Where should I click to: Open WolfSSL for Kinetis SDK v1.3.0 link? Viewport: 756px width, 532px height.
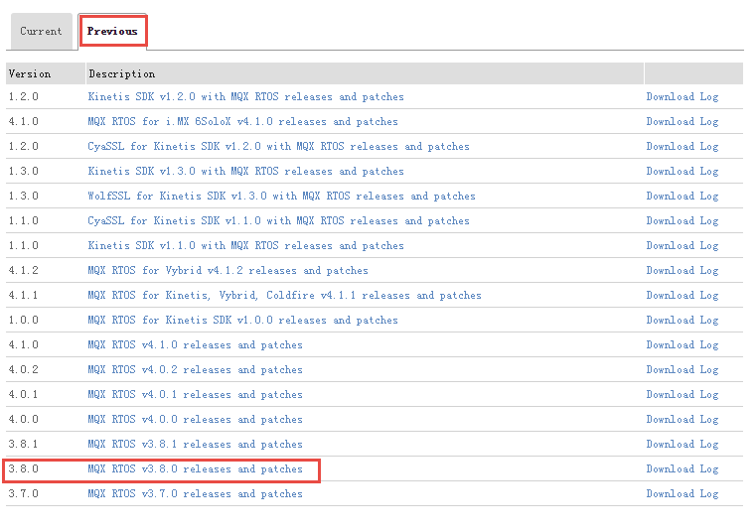[x=281, y=197]
